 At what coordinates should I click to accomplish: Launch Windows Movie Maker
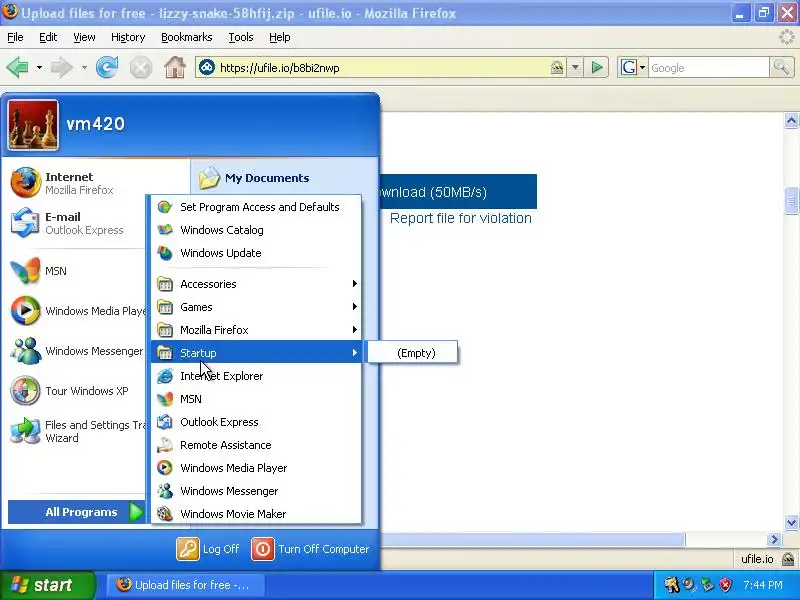(256, 514)
